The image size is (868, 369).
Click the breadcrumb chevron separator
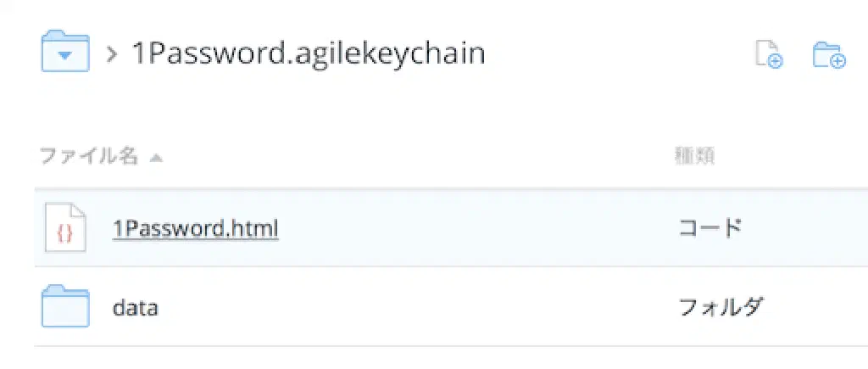(x=111, y=54)
